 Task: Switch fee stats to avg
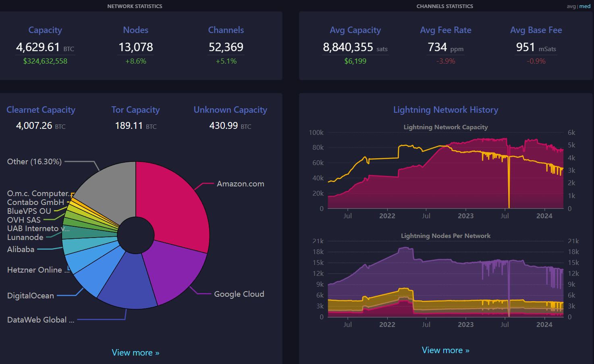[571, 6]
